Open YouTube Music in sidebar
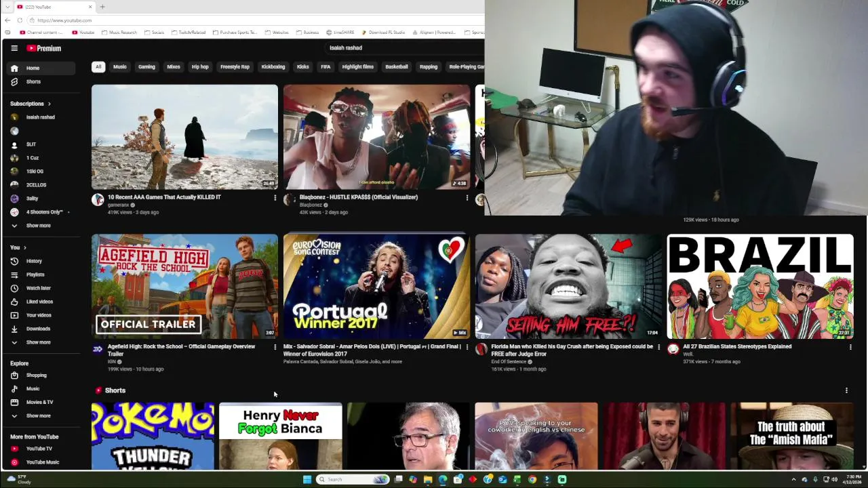868x488 pixels. (x=41, y=462)
